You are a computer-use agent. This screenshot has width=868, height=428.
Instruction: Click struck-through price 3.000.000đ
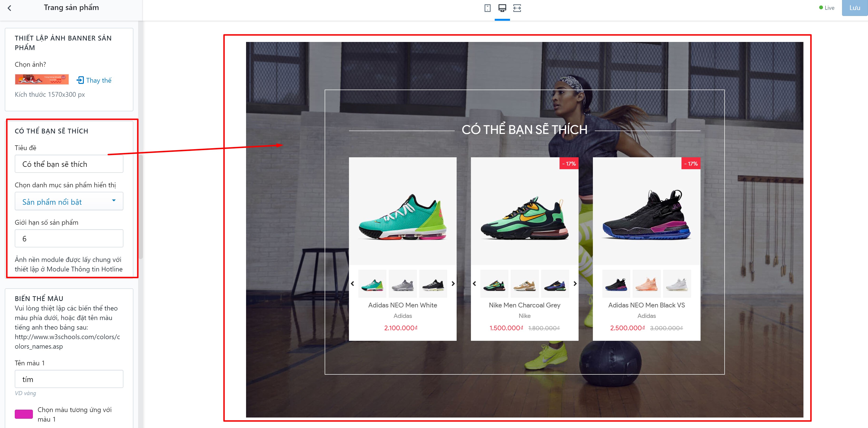point(666,328)
